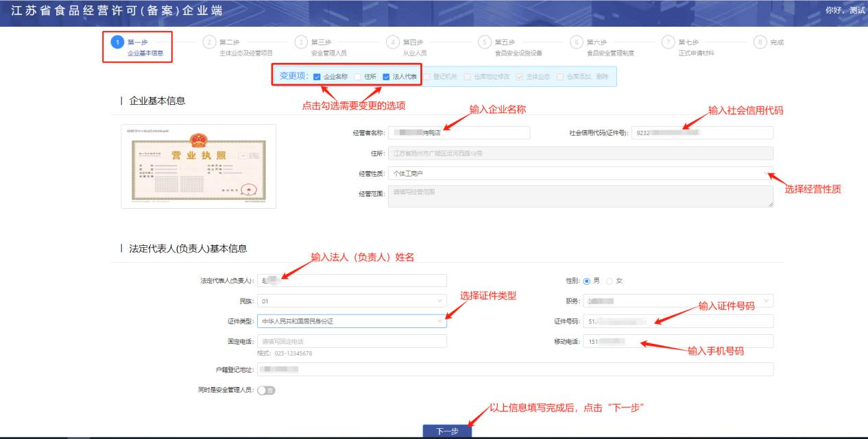Click step 6 circle icon 食品安全管理制度
This screenshot has height=439, width=868.
click(577, 42)
